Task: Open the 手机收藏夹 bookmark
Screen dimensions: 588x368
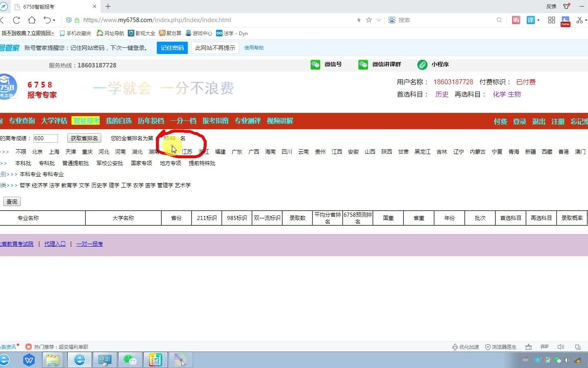Action: [76, 34]
